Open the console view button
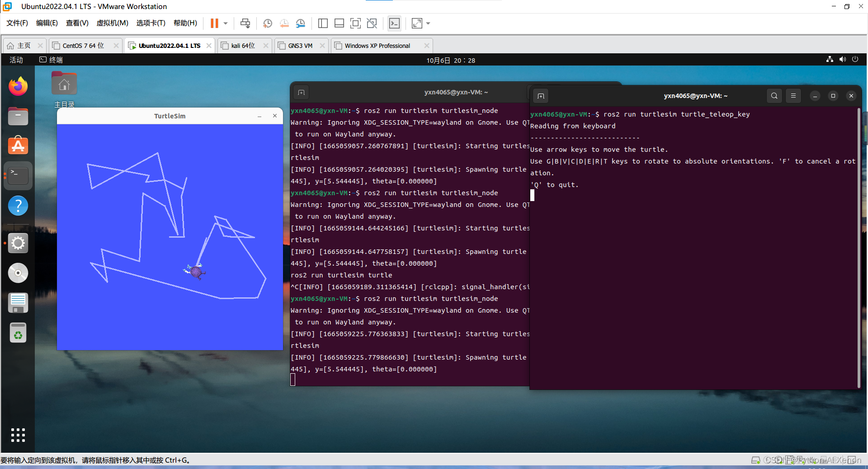The width and height of the screenshot is (868, 469). (394, 23)
